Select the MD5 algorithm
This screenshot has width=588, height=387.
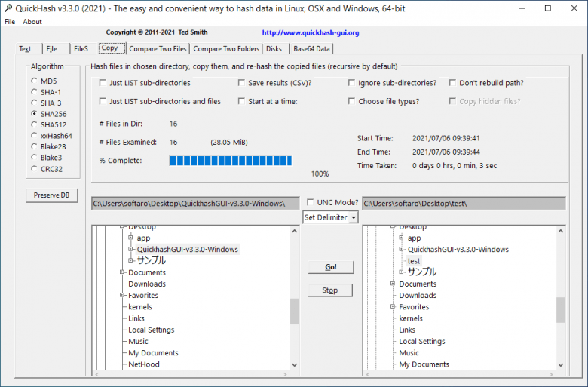[x=34, y=81]
